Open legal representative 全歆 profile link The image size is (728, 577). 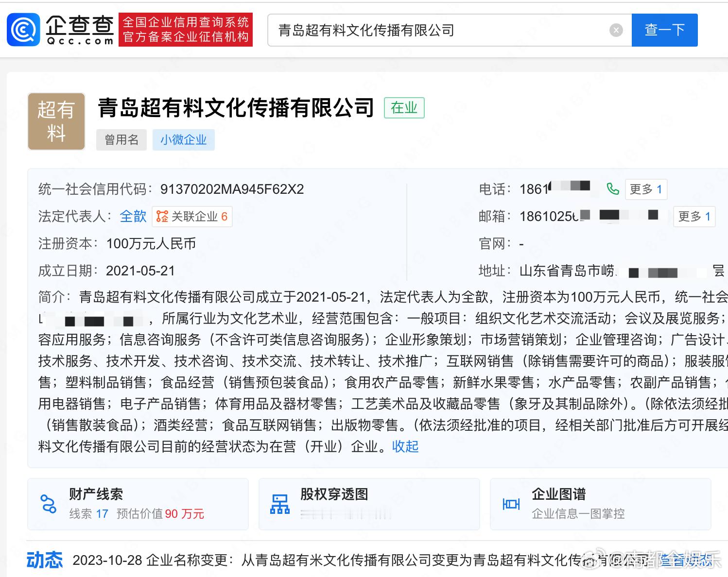pos(133,216)
